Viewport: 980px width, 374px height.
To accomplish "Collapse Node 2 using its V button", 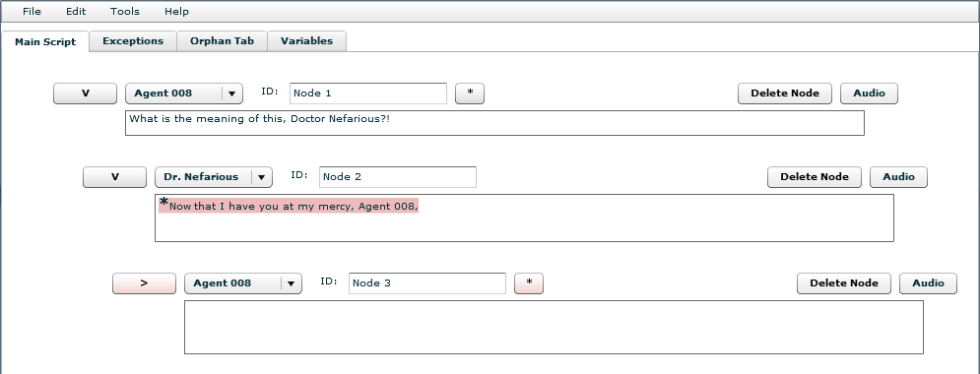I will 114,177.
